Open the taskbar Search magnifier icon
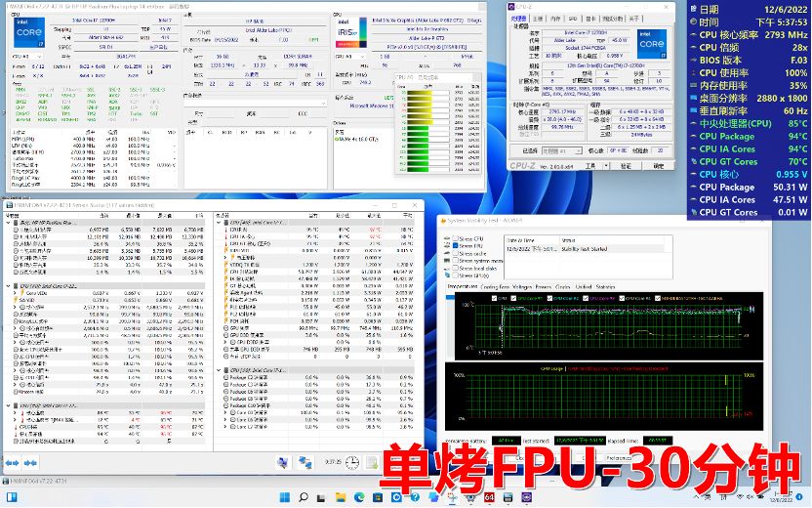The height and width of the screenshot is (508, 812). click(304, 497)
